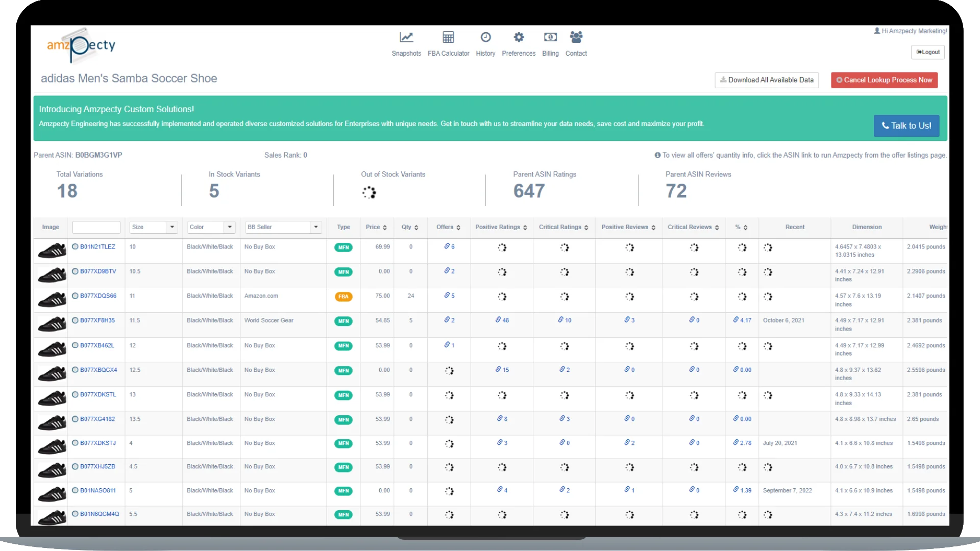Expand the BB Seller filter dropdown
This screenshot has width=980, height=551.
(316, 227)
